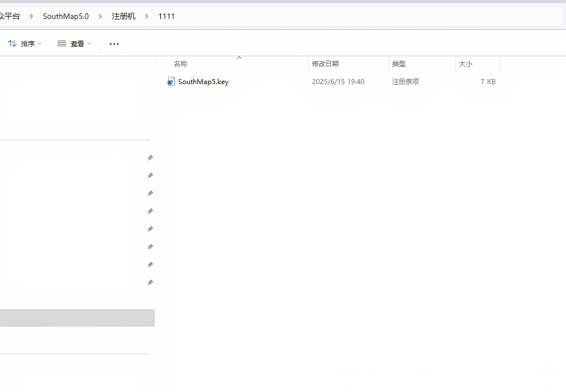Click the view layout lines icon
566x392 pixels.
pos(61,43)
